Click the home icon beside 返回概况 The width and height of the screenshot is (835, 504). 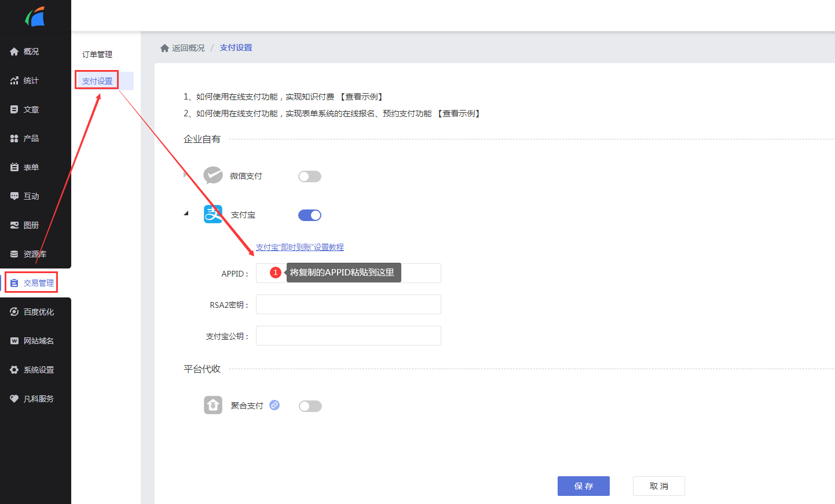164,48
